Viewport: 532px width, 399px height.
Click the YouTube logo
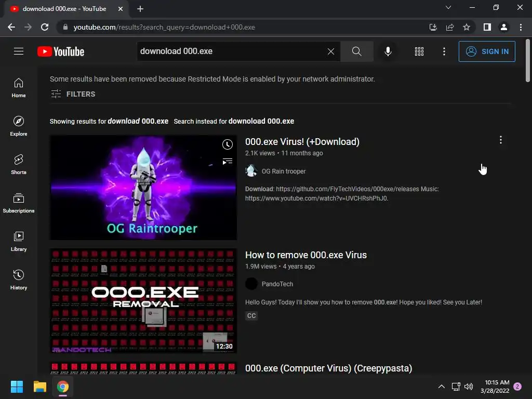(x=61, y=51)
